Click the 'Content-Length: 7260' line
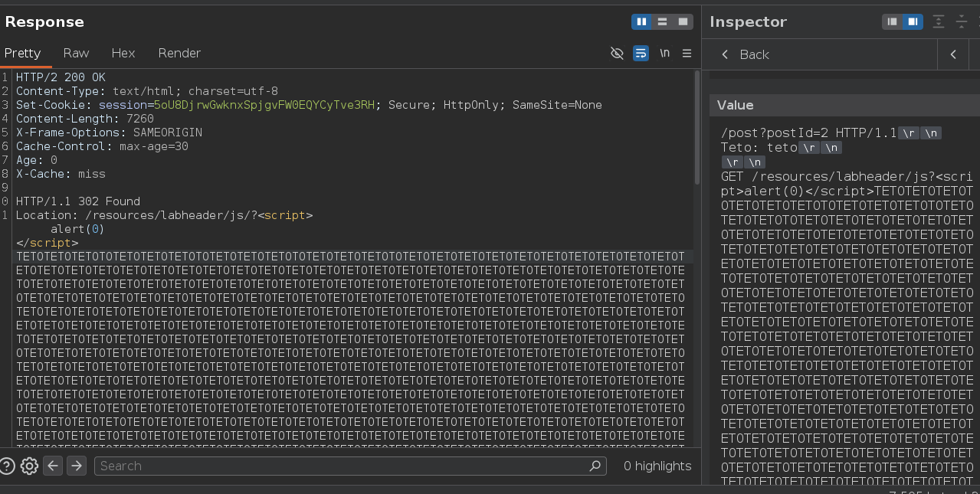The width and height of the screenshot is (980, 494). coord(85,119)
